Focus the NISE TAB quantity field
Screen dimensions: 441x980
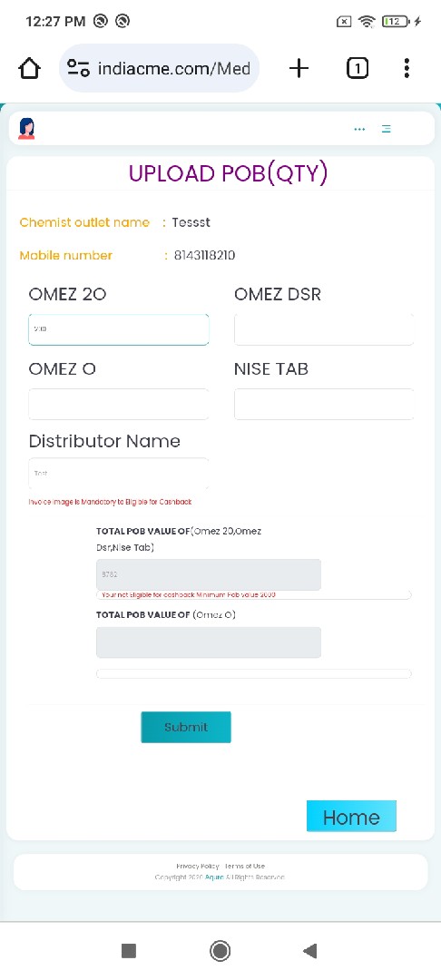(x=324, y=404)
